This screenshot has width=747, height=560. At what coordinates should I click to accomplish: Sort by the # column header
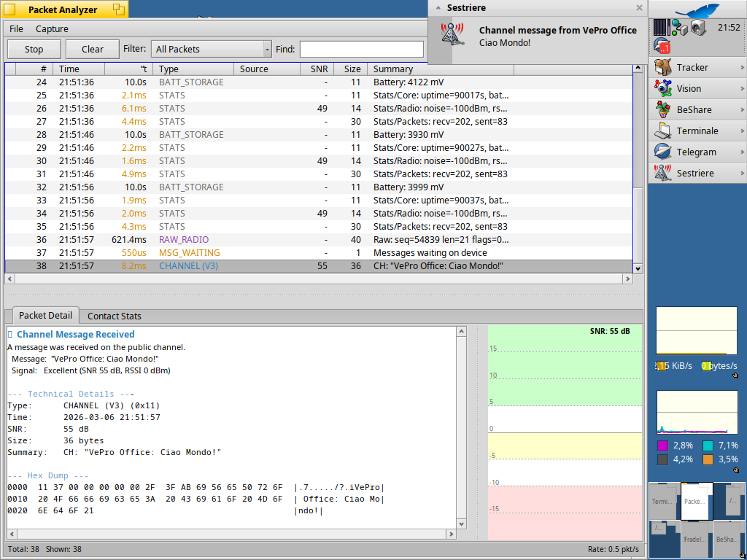(x=34, y=69)
